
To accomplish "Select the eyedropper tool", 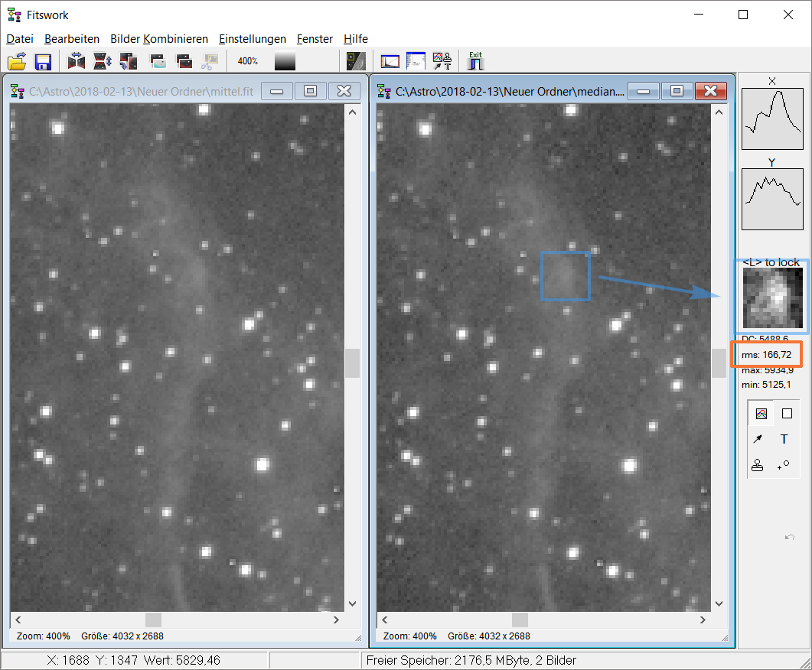I will [x=758, y=439].
